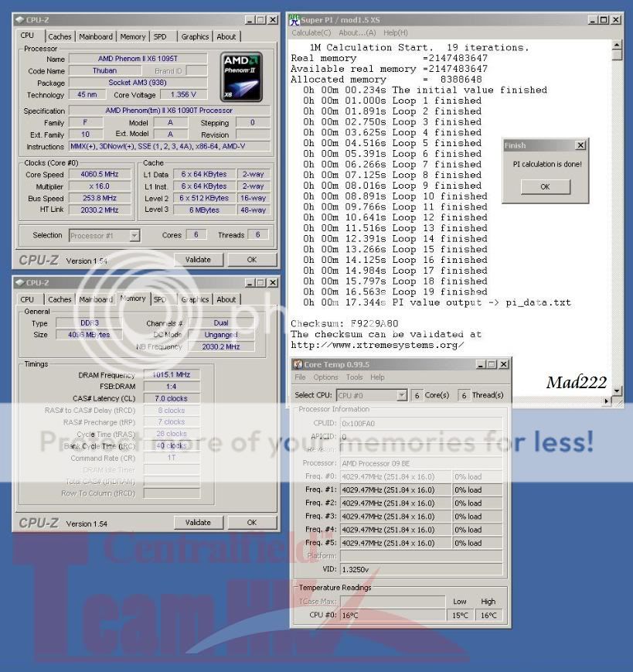Click the Processor field 'AMD Processor 09 BE'
Image resolution: width=633 pixels, height=672 pixels.
click(421, 463)
